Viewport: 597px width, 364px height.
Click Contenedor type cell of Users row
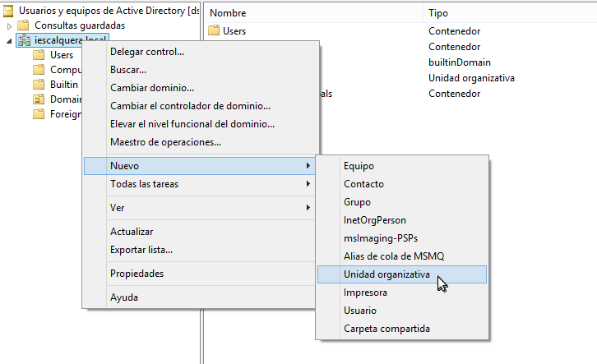click(x=454, y=31)
